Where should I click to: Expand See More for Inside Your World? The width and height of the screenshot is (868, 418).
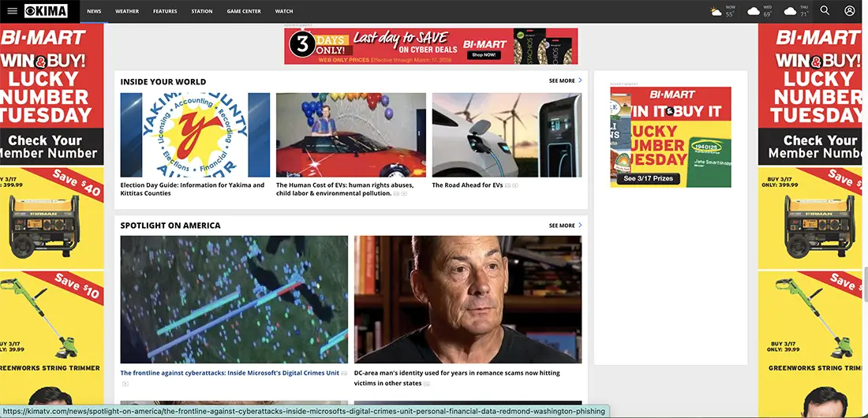(x=565, y=80)
